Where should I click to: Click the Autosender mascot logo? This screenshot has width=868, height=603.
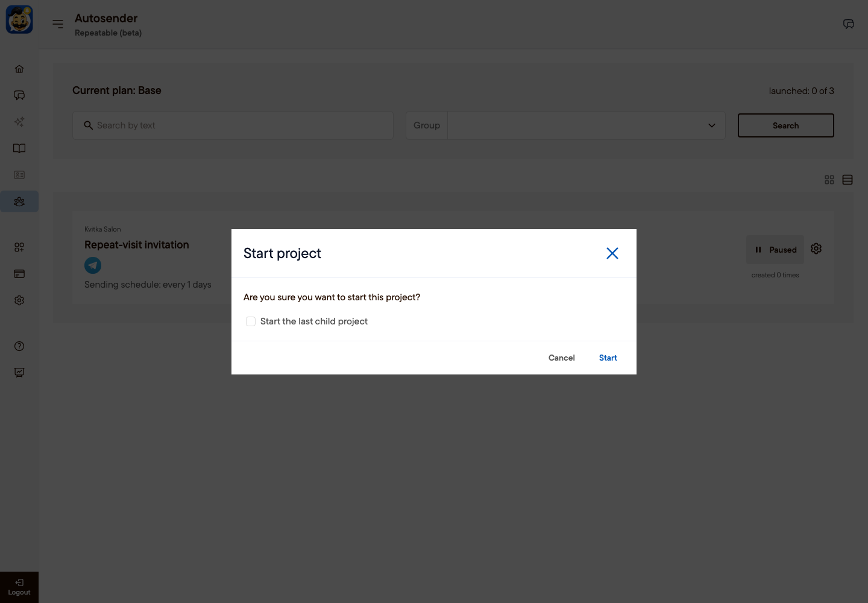tap(19, 20)
